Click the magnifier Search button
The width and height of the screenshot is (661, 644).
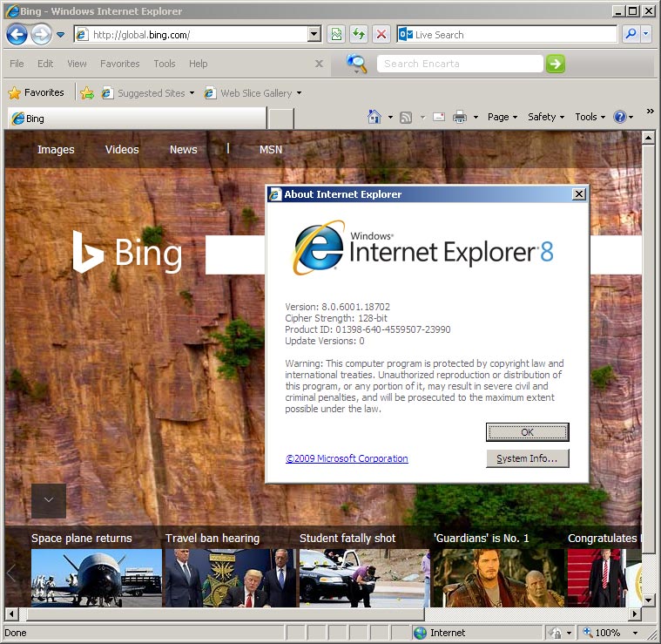tap(631, 34)
